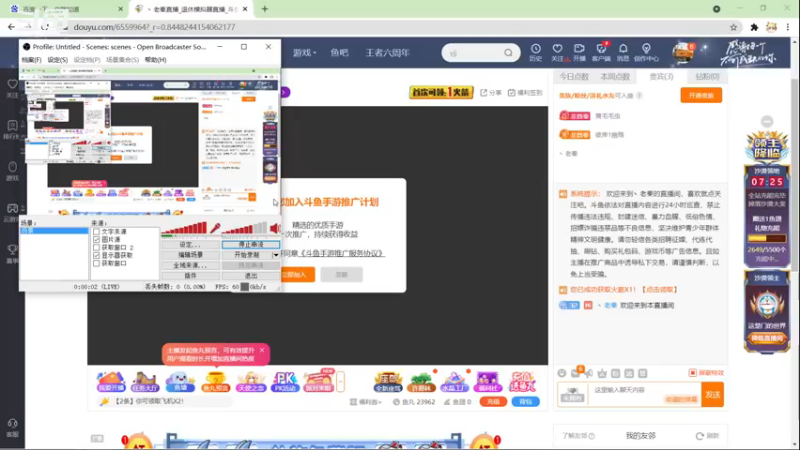The width and height of the screenshot is (800, 450).
Task: Open 全新座驾 icon
Action: coord(388,382)
